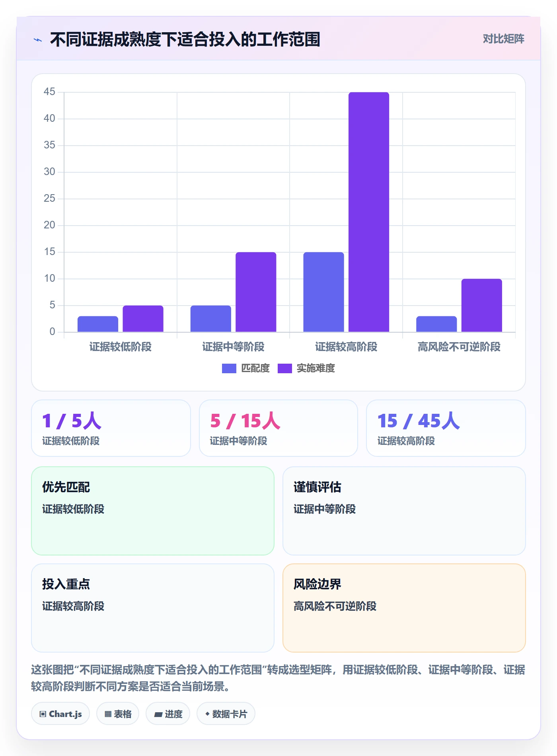Click the y-axis value 15
557x756 pixels.
[x=49, y=252]
